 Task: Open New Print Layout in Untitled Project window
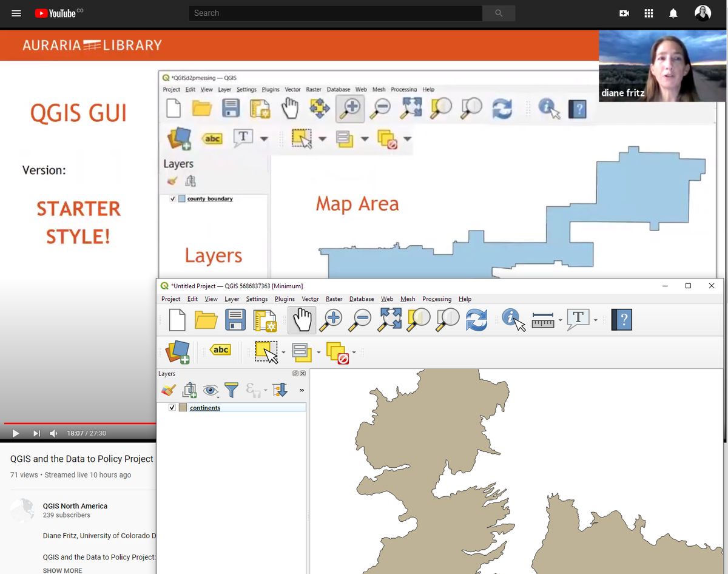point(265,320)
